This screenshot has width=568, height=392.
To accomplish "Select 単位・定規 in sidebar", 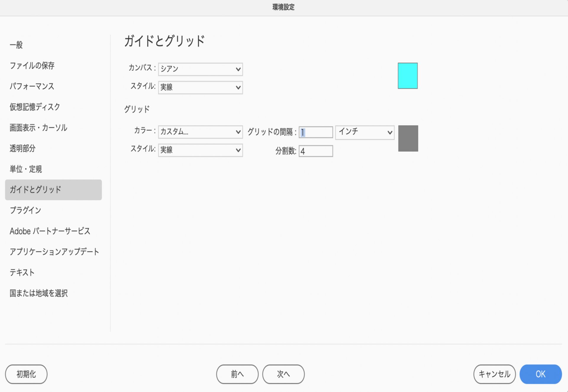I will [x=26, y=169].
